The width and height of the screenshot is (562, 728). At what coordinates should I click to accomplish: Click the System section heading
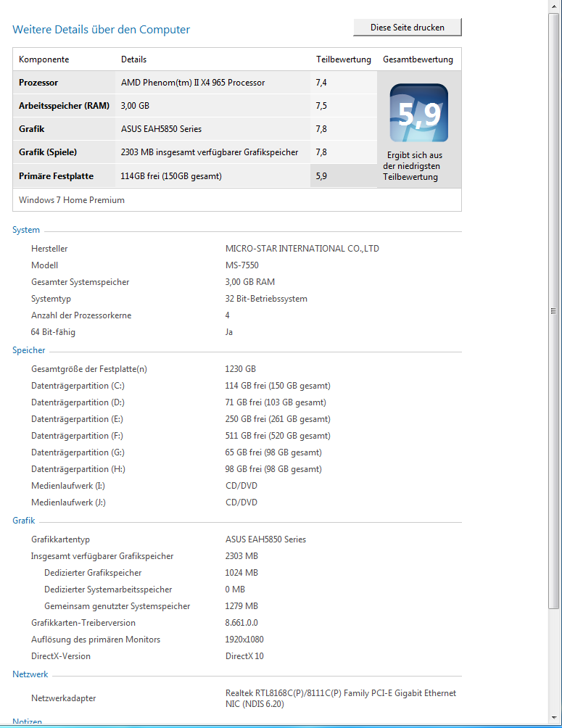point(26,230)
